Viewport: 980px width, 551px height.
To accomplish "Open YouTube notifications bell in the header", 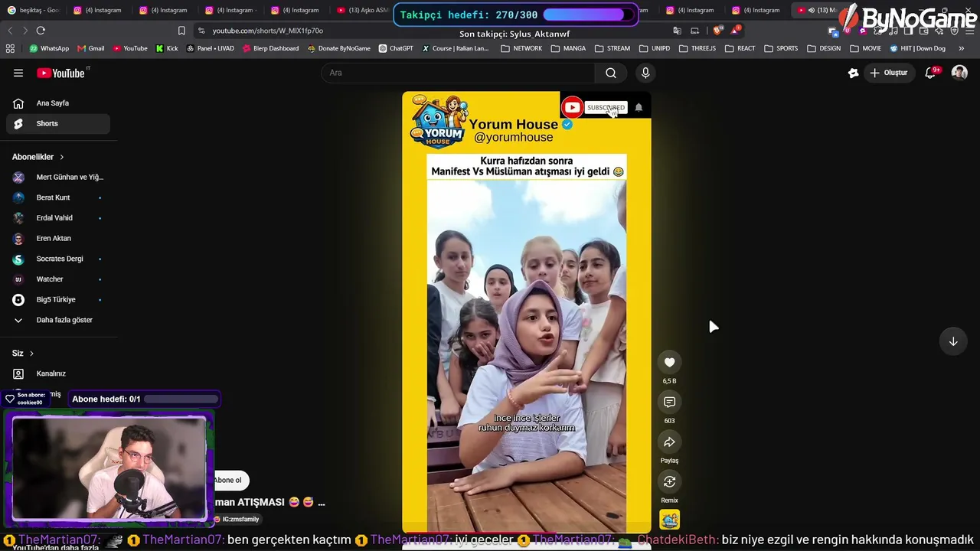I will click(x=931, y=73).
